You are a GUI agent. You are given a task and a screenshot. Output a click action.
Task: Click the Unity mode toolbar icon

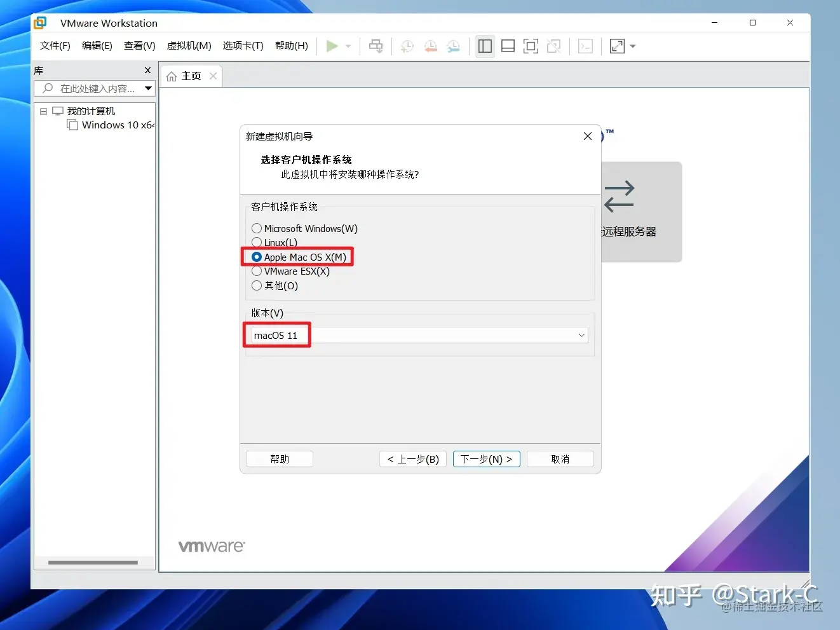click(x=553, y=46)
